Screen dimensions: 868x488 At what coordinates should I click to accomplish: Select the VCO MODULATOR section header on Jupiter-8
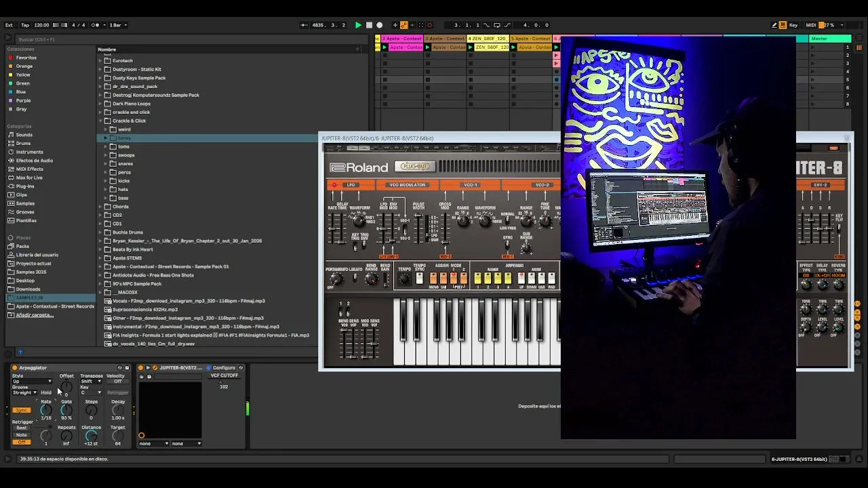[x=407, y=185]
